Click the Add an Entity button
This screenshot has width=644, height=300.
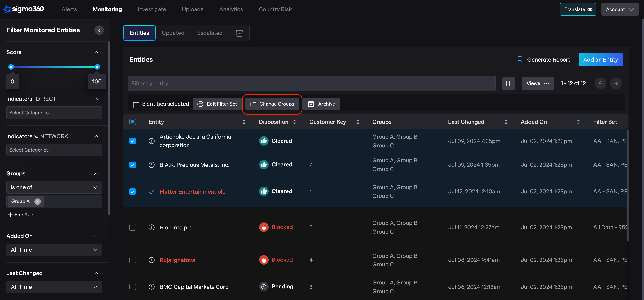600,60
